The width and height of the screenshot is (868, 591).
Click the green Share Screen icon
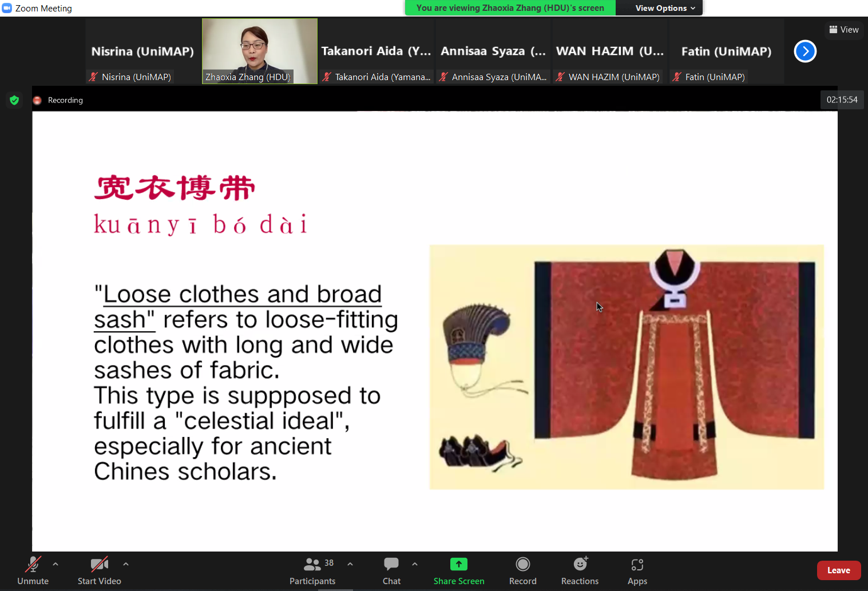click(x=458, y=565)
